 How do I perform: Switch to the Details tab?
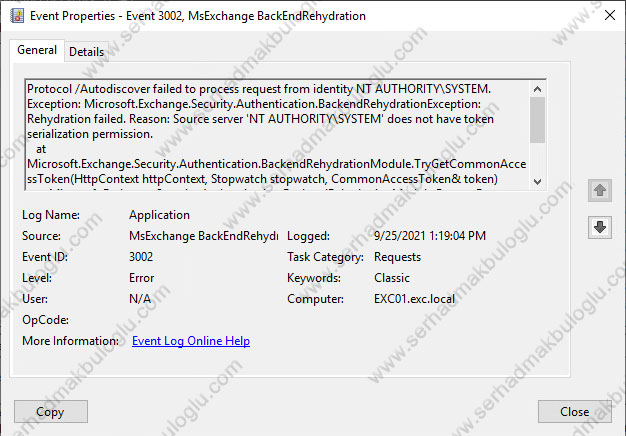pyautogui.click(x=86, y=52)
